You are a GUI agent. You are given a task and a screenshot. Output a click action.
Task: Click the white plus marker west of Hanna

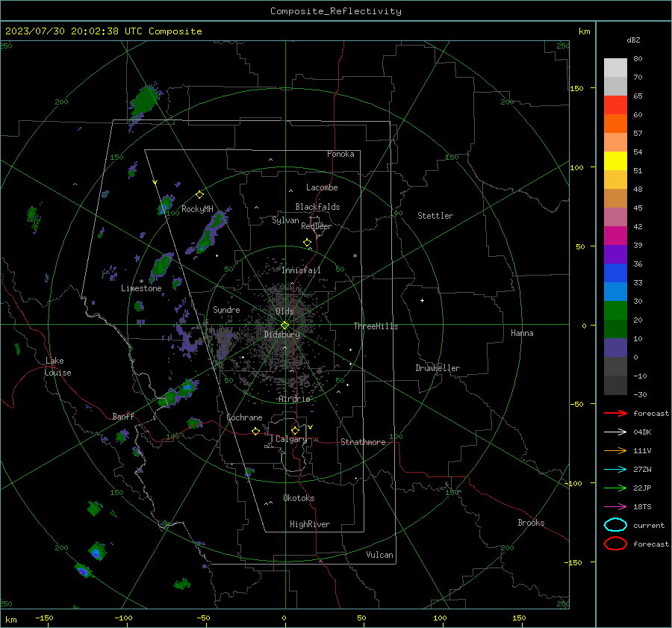click(422, 300)
